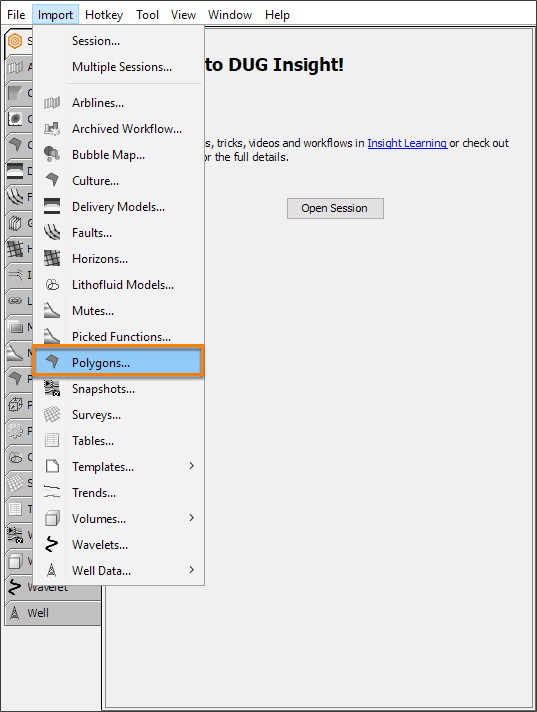537x712 pixels.
Task: Click the Faults menu icon
Action: click(x=52, y=232)
